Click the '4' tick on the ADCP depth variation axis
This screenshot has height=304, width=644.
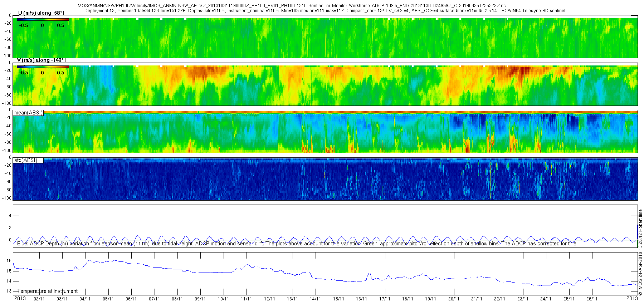pos(10,216)
